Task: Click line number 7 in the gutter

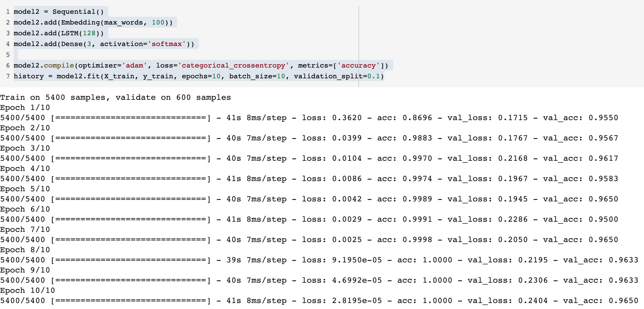Action: point(8,76)
